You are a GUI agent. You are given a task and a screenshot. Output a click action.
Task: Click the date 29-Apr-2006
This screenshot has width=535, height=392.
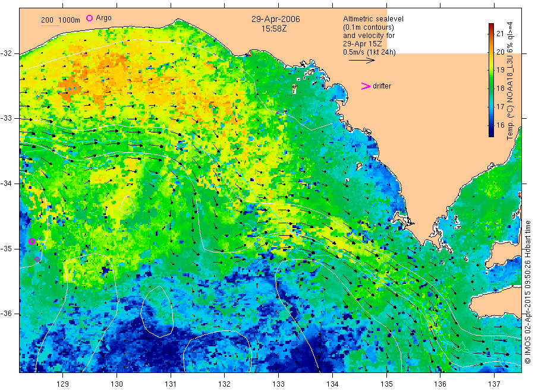(x=276, y=19)
